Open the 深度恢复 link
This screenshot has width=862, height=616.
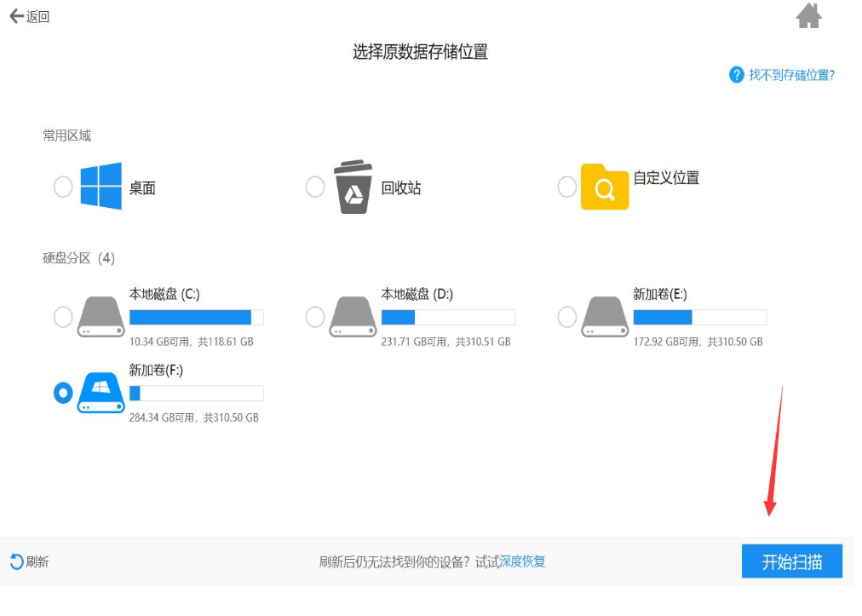click(x=522, y=561)
